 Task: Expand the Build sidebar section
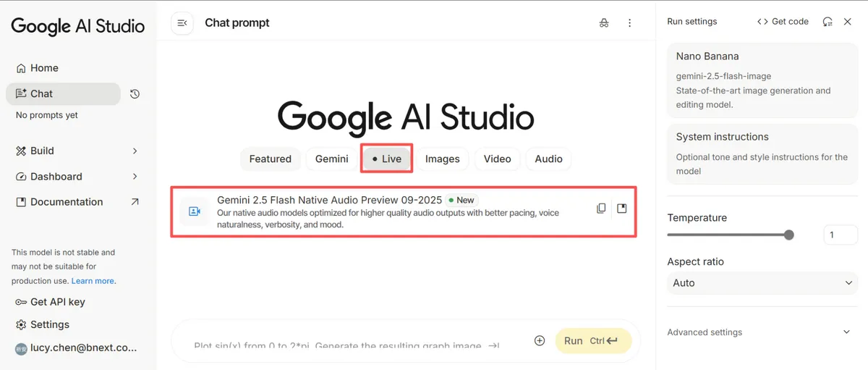135,151
